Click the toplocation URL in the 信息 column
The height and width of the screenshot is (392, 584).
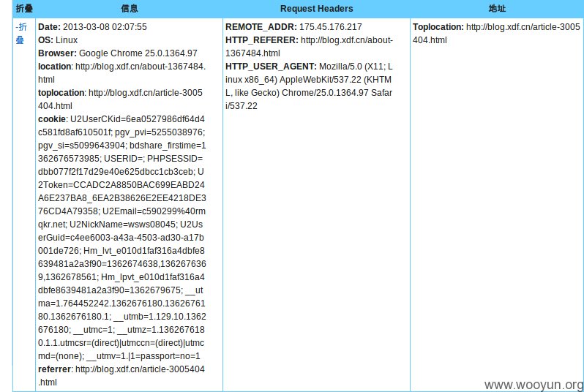point(120,99)
